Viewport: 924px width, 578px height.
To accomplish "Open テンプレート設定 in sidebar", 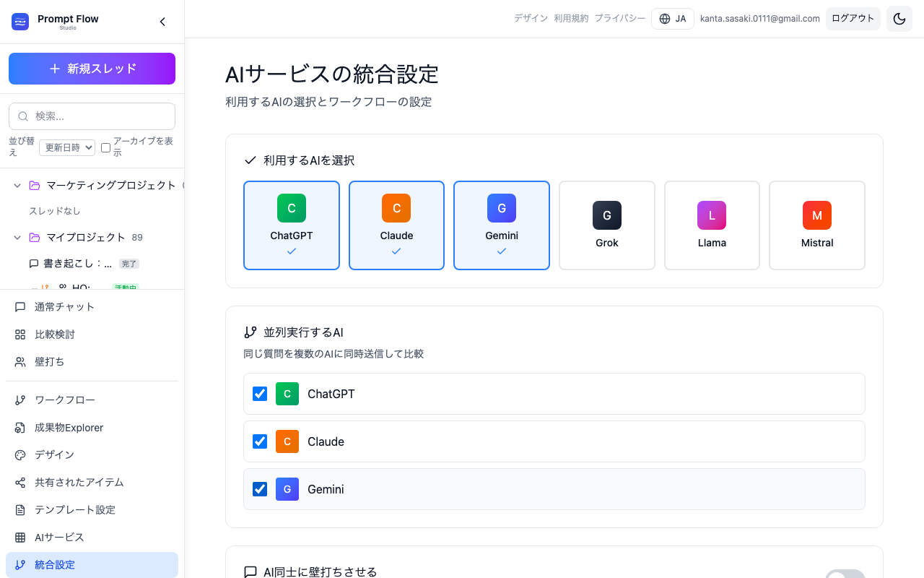I will click(92, 510).
